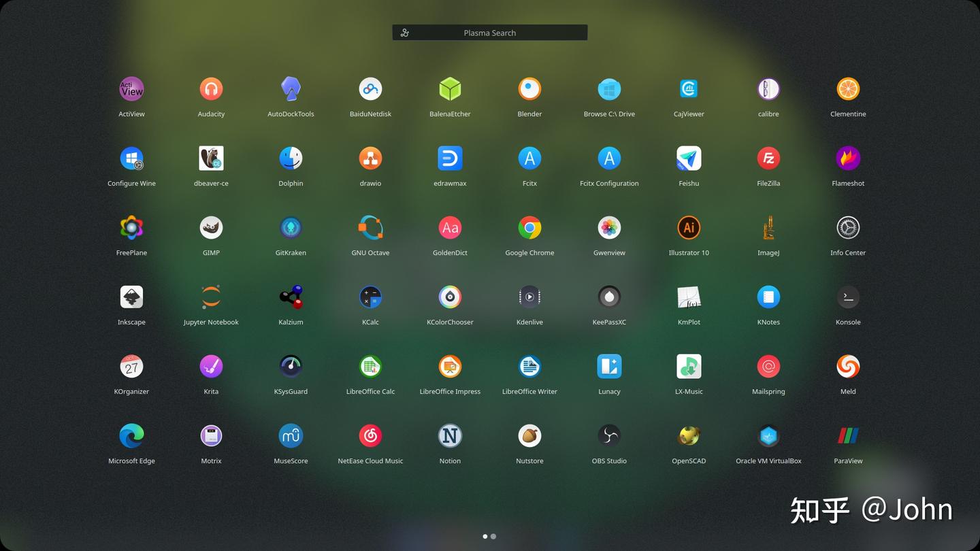Launch CajViewer

(x=689, y=89)
